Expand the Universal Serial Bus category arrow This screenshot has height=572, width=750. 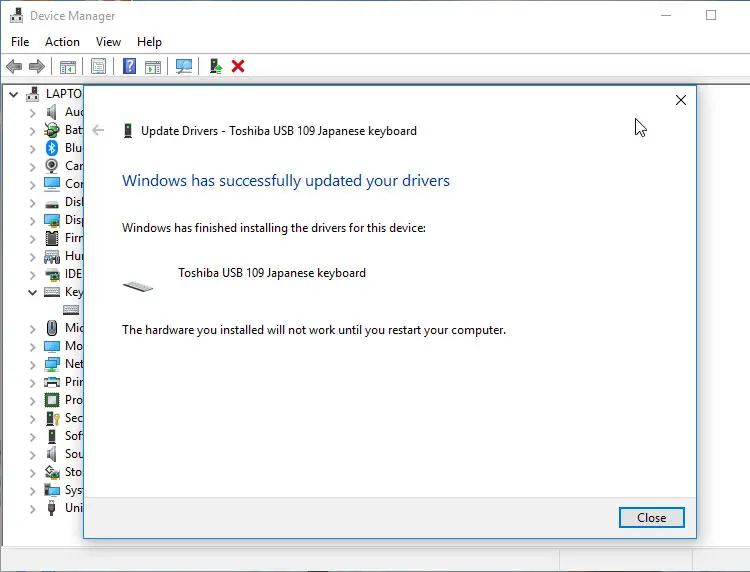[33, 509]
